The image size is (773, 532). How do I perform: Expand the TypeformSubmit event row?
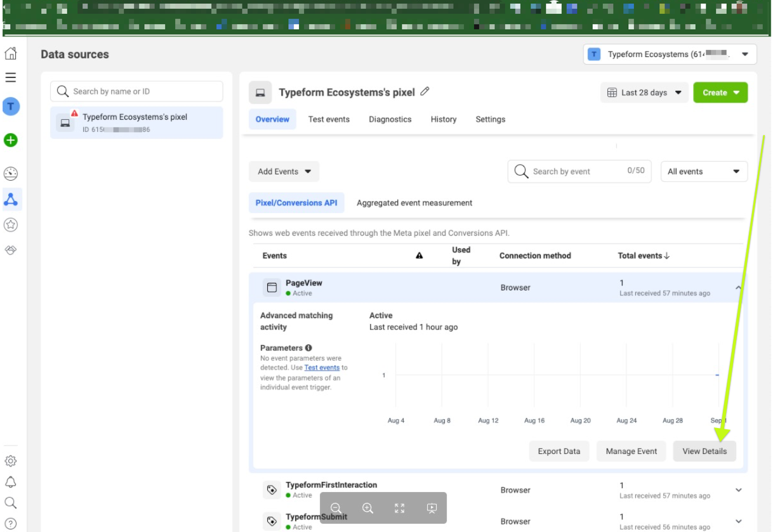(x=738, y=521)
